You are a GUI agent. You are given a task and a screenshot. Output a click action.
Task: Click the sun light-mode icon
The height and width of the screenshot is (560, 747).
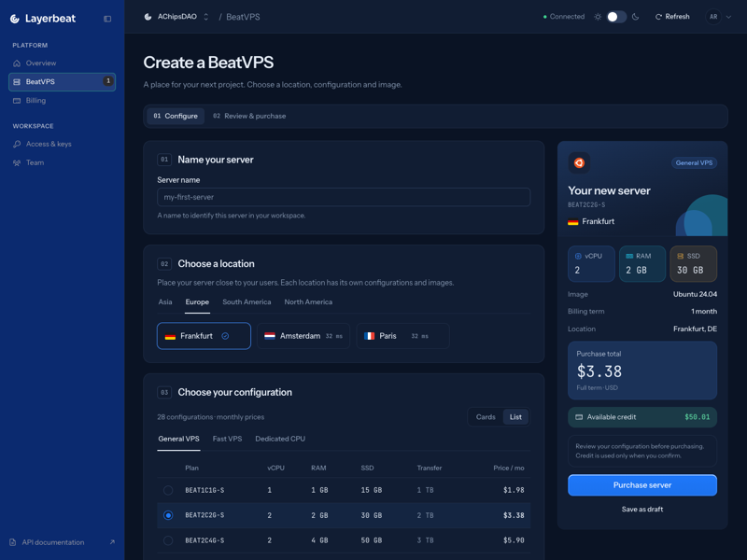(598, 17)
